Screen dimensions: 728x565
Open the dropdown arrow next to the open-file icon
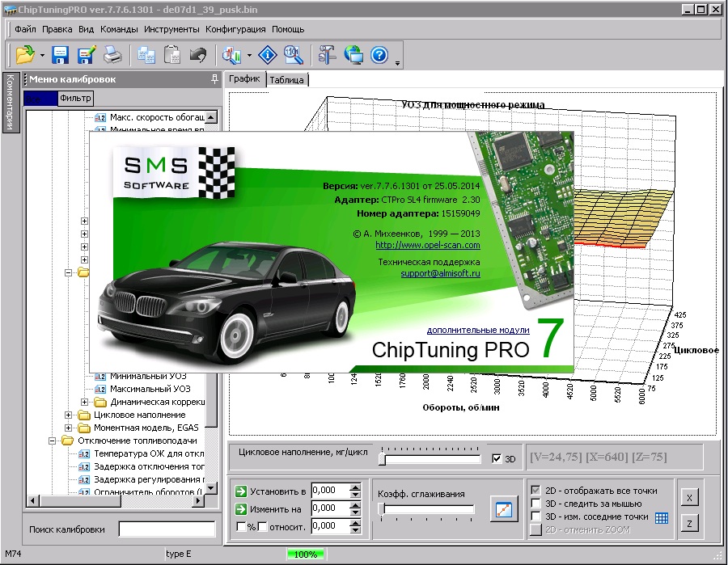click(42, 56)
